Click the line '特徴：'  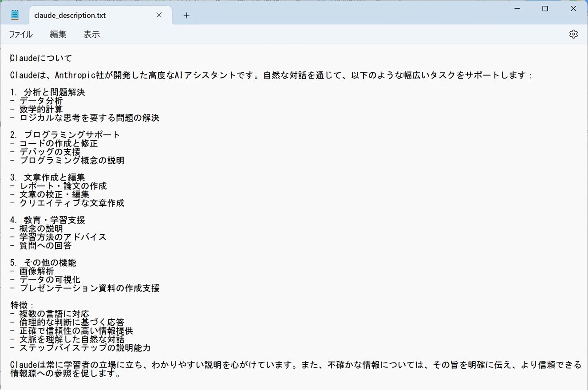pyautogui.click(x=22, y=305)
